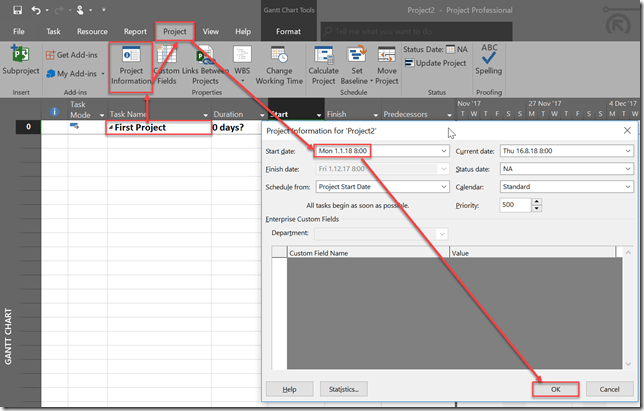This screenshot has height=411, width=644.
Task: Click OK in Project Information dialog
Action: (554, 388)
